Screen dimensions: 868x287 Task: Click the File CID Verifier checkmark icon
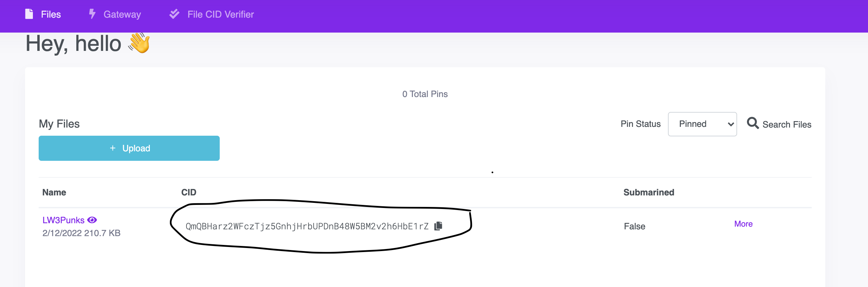(174, 14)
